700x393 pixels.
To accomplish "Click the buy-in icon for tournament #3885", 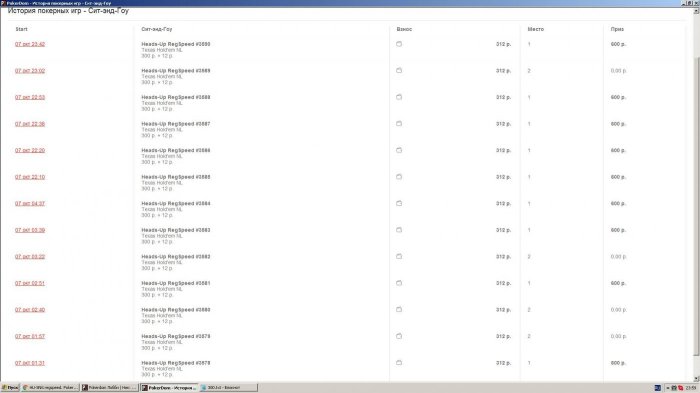I will coord(399,177).
